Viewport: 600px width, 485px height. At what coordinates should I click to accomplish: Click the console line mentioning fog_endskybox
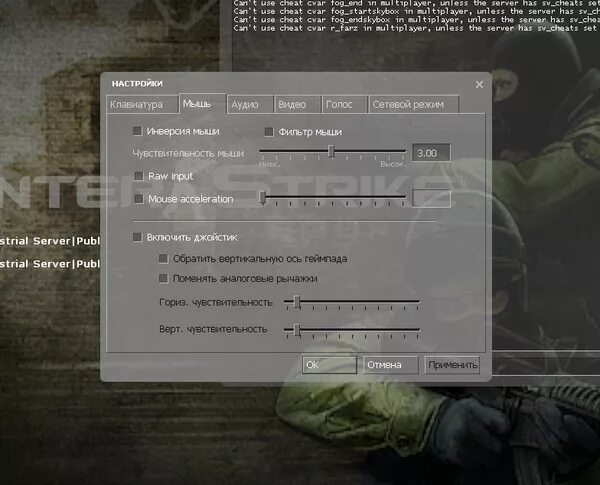click(416, 20)
